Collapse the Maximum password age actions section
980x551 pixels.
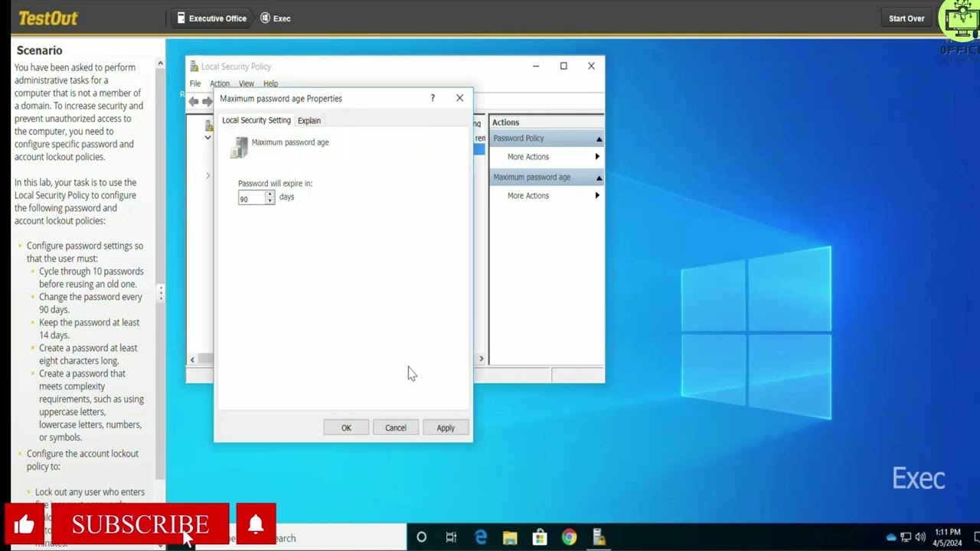(x=599, y=178)
